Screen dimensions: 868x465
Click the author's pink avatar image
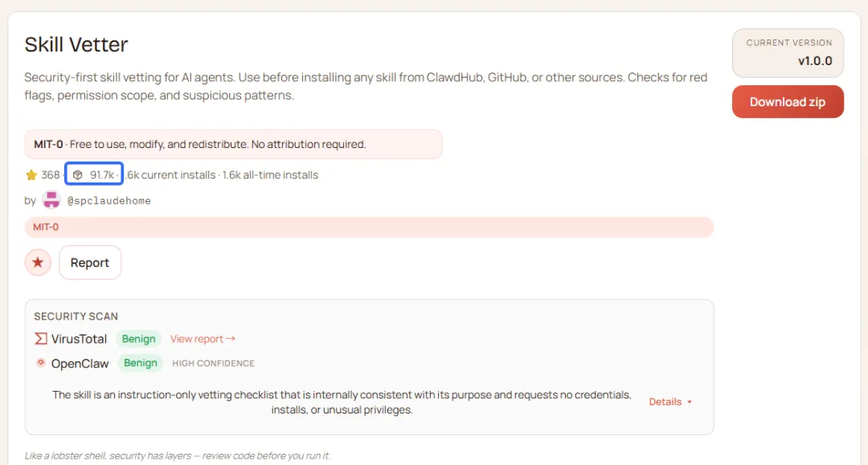[51, 200]
